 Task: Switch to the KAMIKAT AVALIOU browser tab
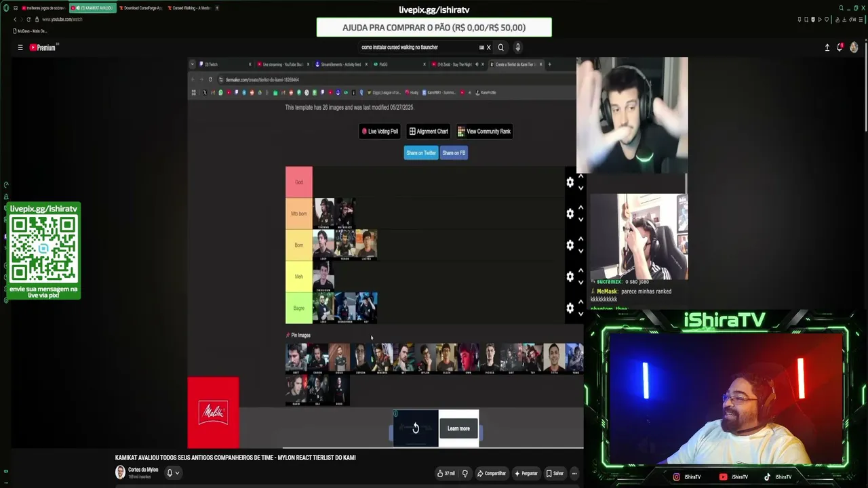(x=93, y=8)
